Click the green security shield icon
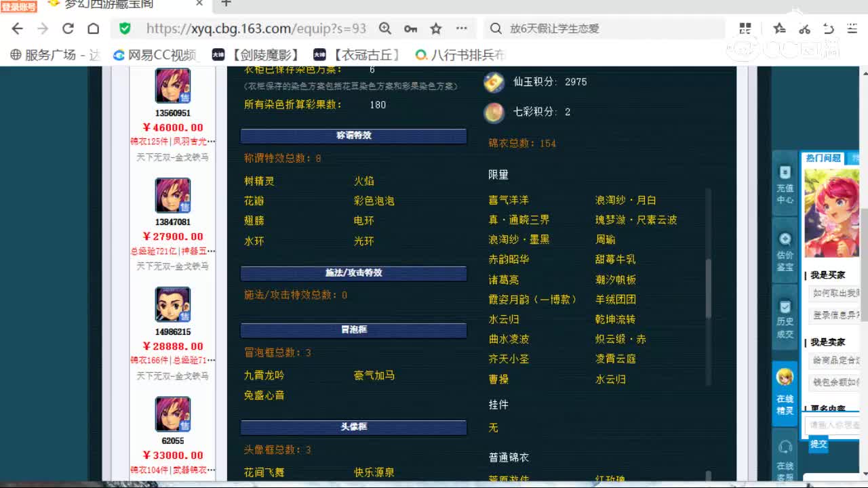The image size is (868, 488). 125,28
